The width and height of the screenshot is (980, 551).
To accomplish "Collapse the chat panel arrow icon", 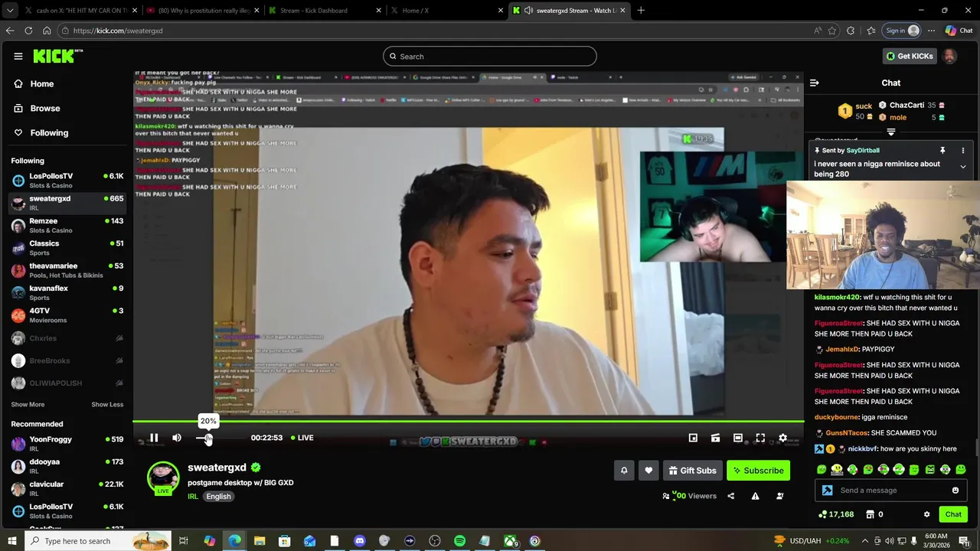I will pyautogui.click(x=815, y=83).
